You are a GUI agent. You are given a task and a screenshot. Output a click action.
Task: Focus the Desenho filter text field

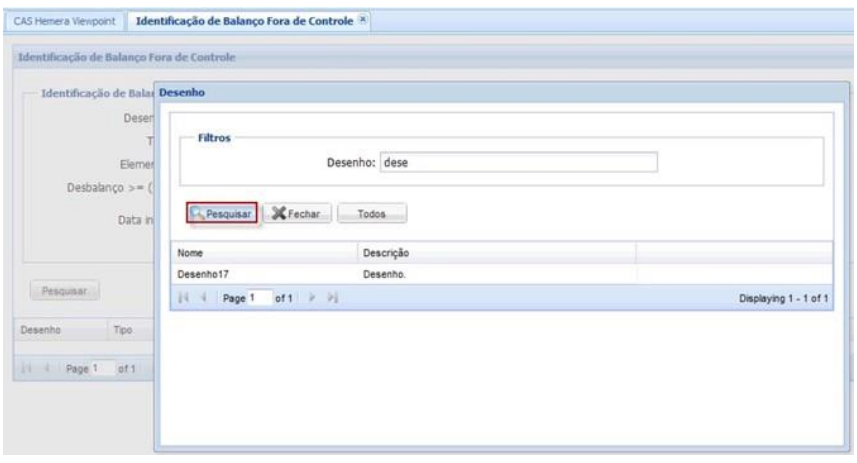pos(520,163)
